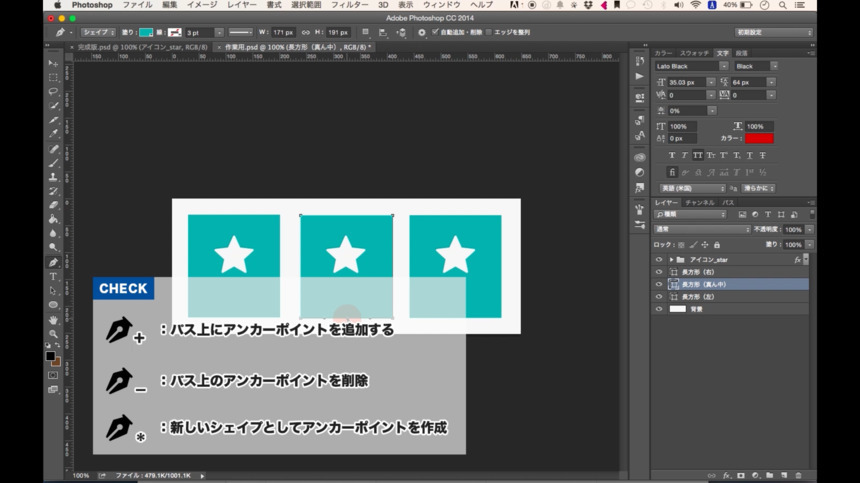Select the Ellipse shape tool
Image resolution: width=860 pixels, height=483 pixels.
[53, 305]
